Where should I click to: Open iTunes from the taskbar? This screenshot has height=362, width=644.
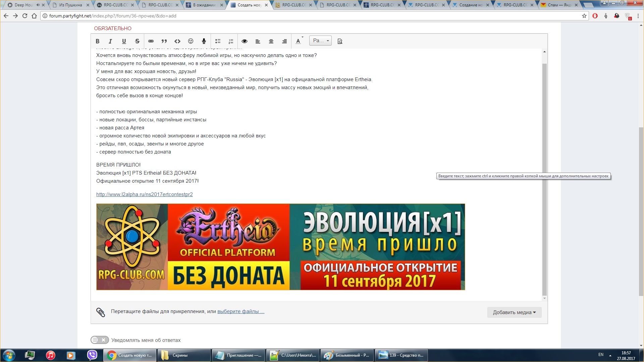pyautogui.click(x=50, y=355)
